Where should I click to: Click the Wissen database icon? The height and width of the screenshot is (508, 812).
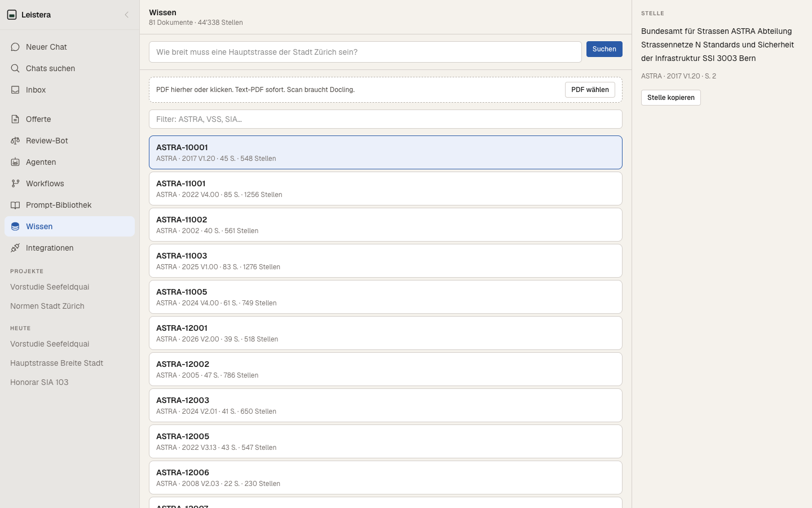[x=15, y=226]
